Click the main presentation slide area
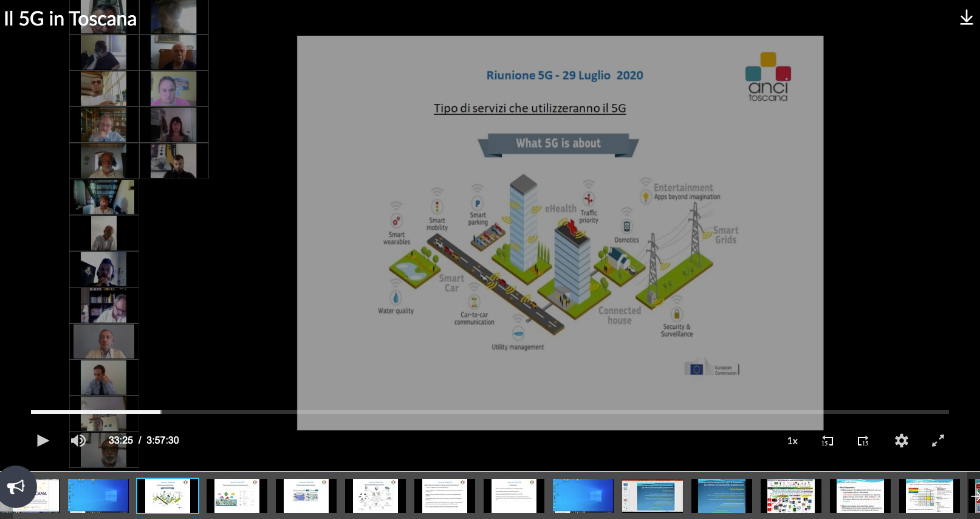 click(560, 231)
